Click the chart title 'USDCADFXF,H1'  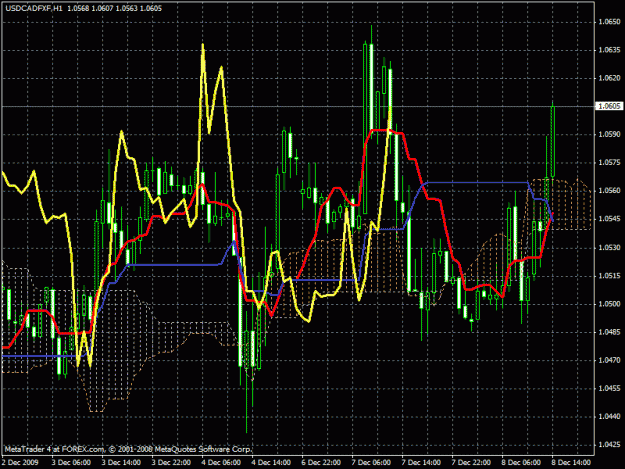34,8
